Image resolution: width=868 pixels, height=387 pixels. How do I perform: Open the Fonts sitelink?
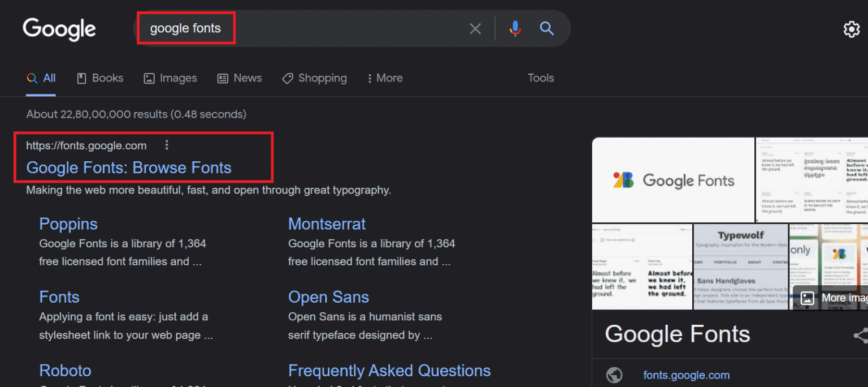click(x=59, y=297)
